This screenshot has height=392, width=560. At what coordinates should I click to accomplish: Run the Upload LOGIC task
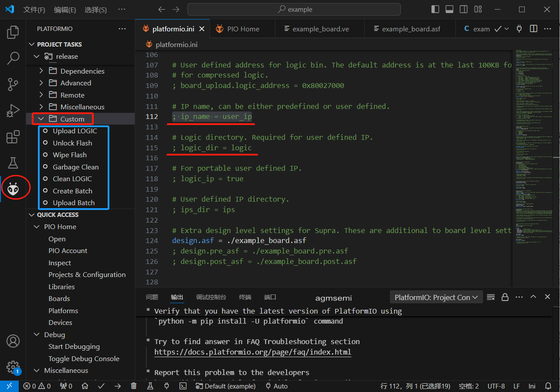click(x=75, y=131)
